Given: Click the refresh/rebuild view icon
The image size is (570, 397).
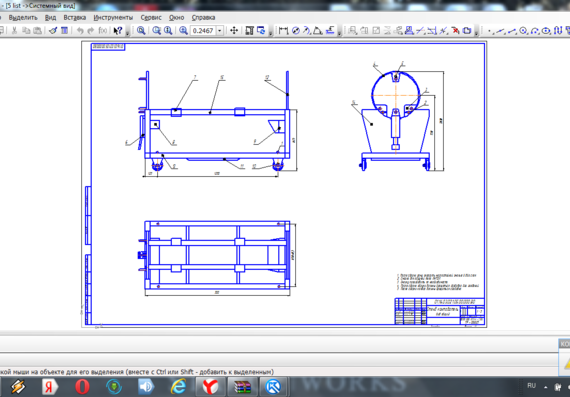Looking at the screenshot, I should coord(261,31).
